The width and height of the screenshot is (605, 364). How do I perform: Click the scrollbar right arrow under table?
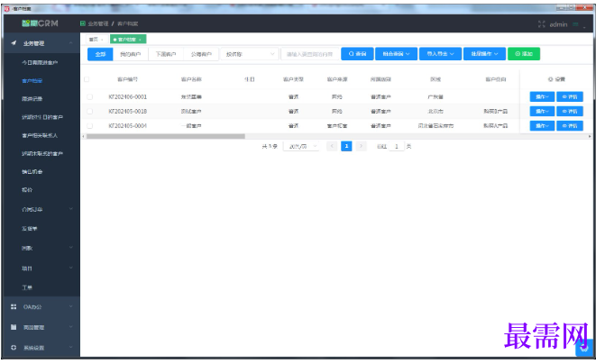[590, 137]
